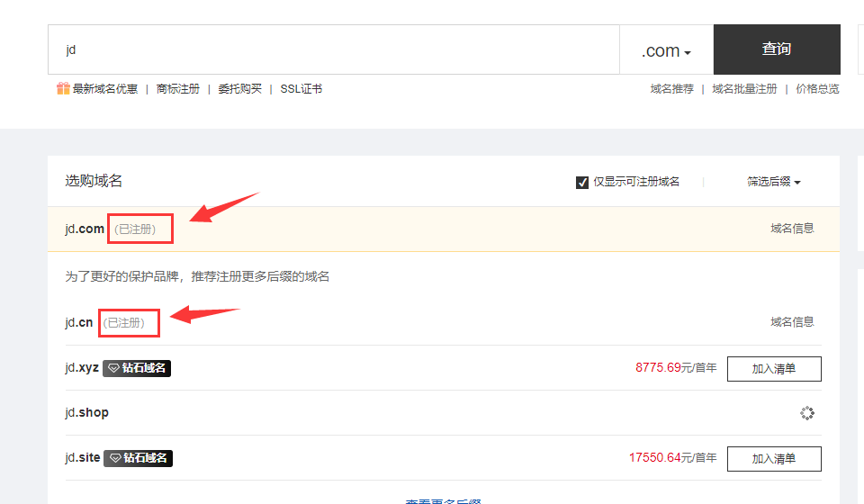Click the diamond domain badge next to jd.site
This screenshot has width=864, height=504.
tap(138, 458)
